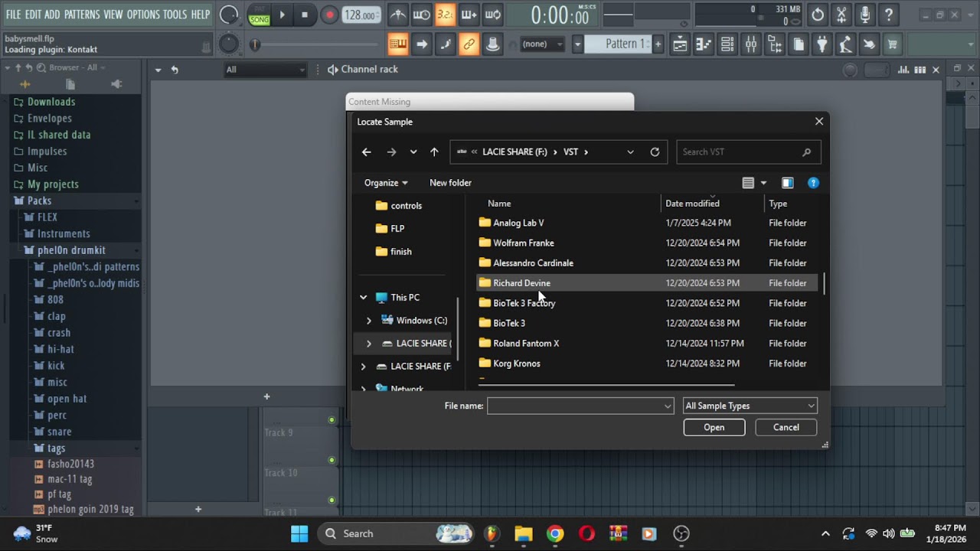Click the Search VST box
The image size is (980, 551).
749,152
